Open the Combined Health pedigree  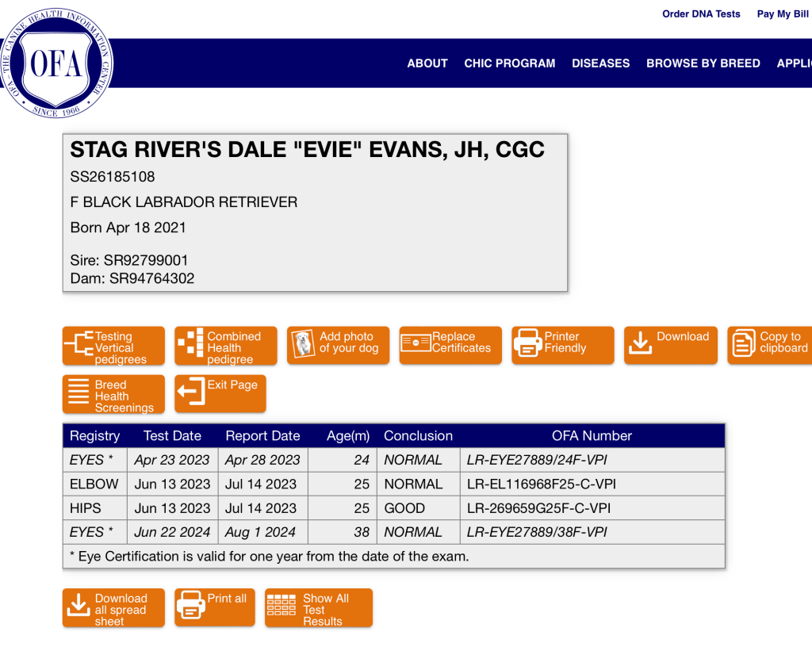click(x=226, y=346)
